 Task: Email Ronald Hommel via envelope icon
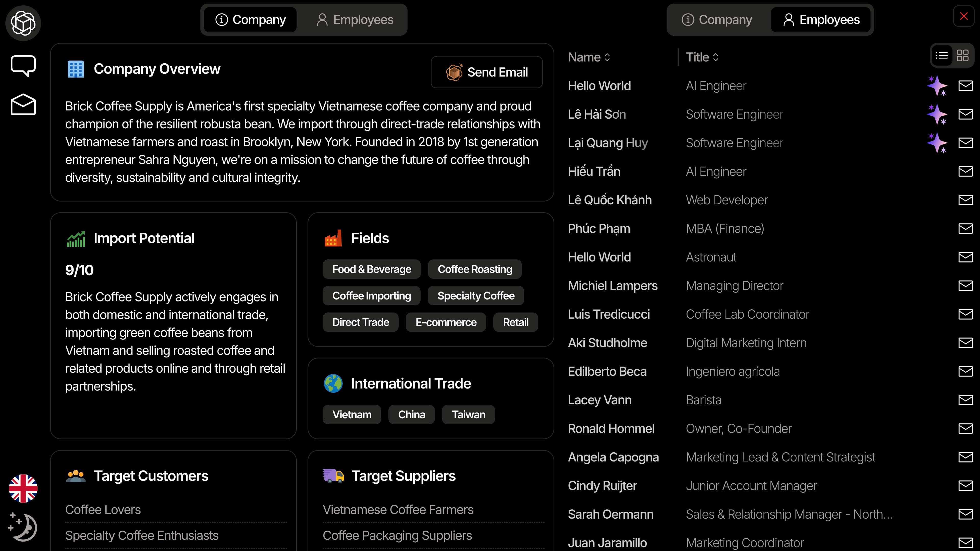click(965, 429)
